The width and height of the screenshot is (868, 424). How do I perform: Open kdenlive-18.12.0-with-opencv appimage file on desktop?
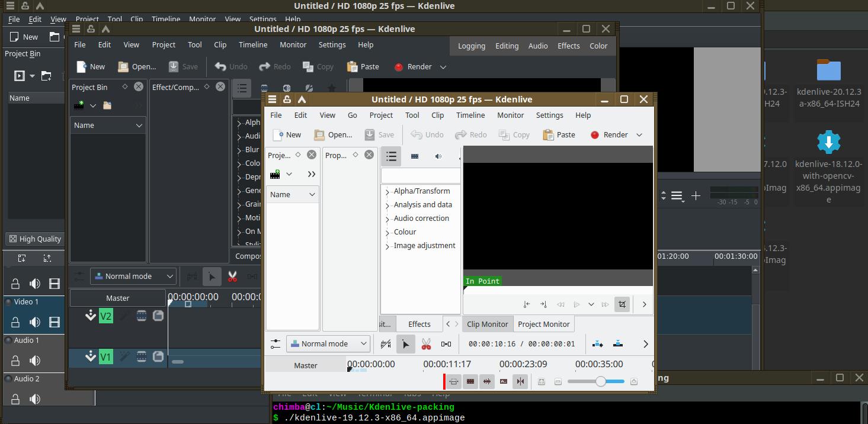point(828,143)
